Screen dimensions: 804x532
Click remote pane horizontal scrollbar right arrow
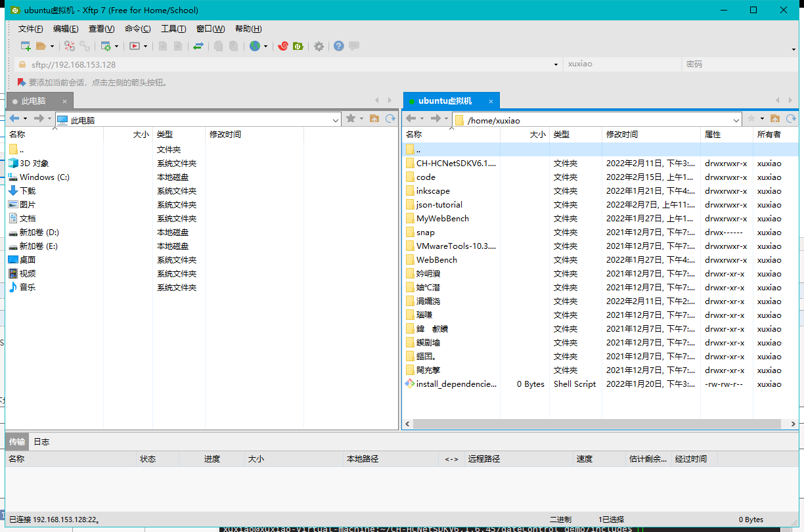click(x=793, y=424)
